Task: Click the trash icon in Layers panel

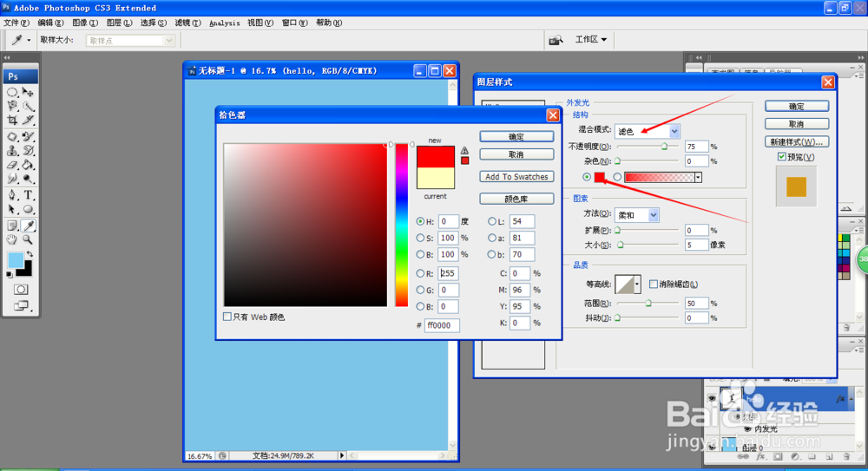Action: [846, 456]
